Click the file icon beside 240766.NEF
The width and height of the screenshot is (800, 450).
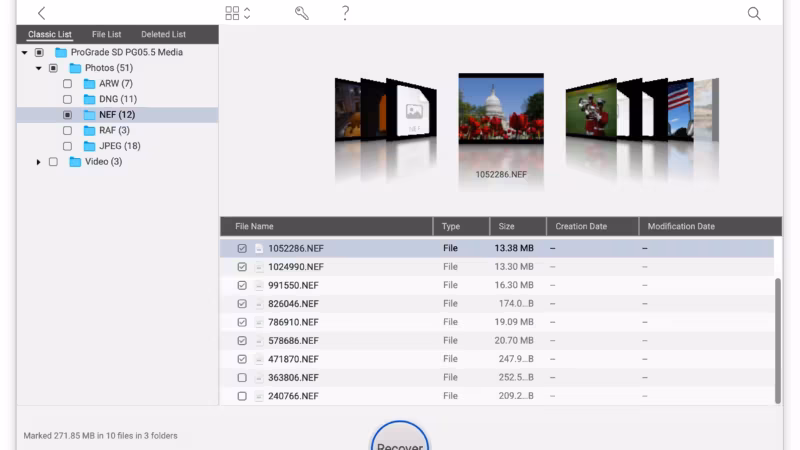[259, 396]
